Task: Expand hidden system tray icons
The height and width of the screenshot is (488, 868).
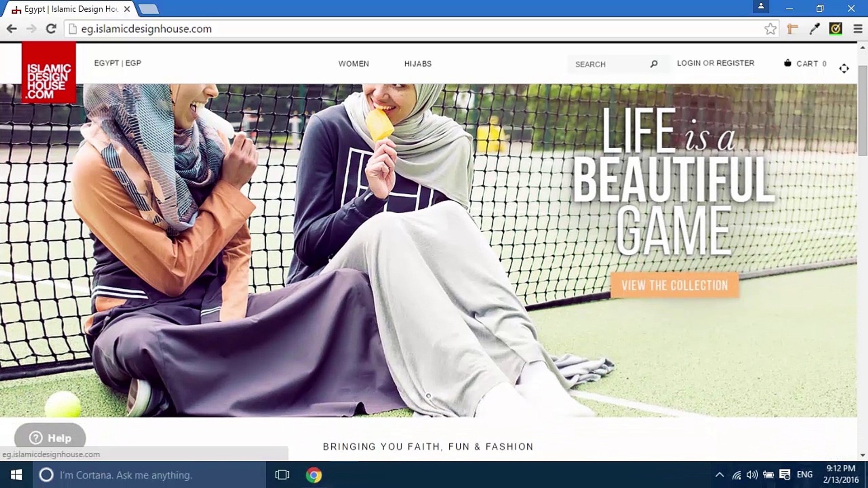Action: [719, 475]
